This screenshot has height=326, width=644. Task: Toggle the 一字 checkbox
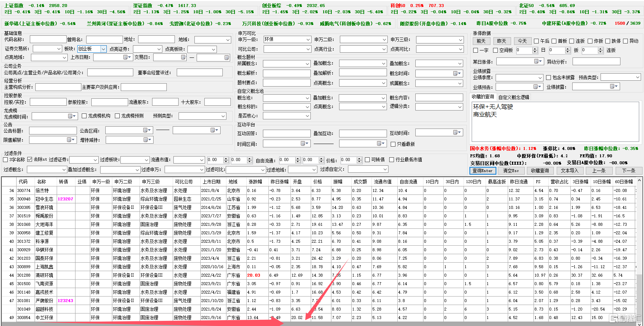(x=476, y=50)
